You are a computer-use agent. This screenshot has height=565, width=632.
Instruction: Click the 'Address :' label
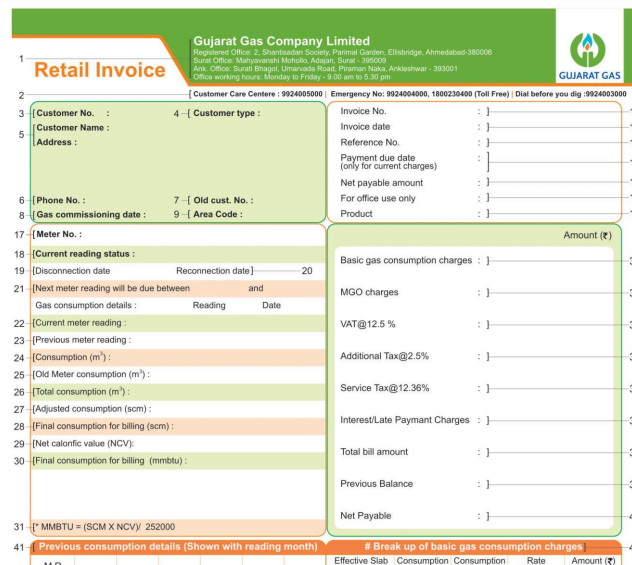tap(56, 142)
